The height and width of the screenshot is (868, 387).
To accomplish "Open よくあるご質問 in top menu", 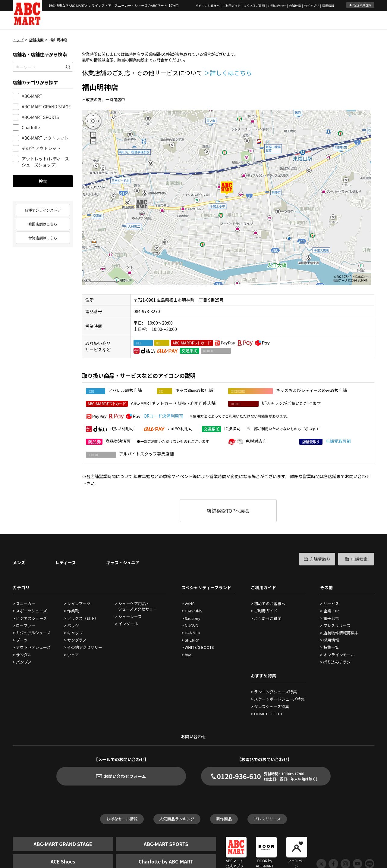I will (x=254, y=6).
